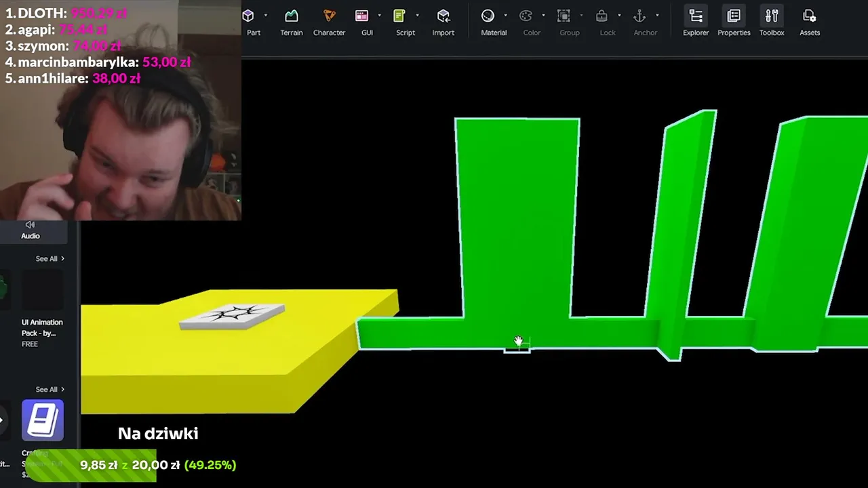This screenshot has height=488, width=868.
Task: Expand the Part type dropdown arrow
Action: (x=265, y=16)
